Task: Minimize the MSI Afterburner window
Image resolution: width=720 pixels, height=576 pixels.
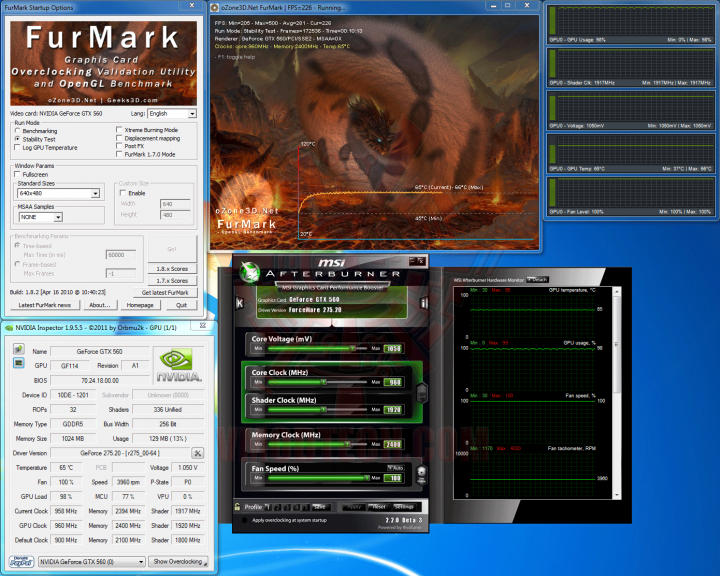Action: (413, 261)
